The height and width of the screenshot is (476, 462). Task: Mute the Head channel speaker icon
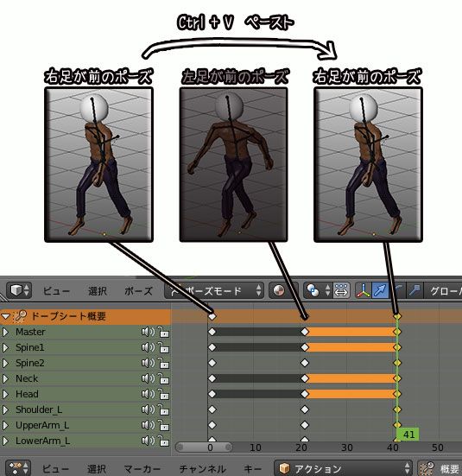click(148, 394)
